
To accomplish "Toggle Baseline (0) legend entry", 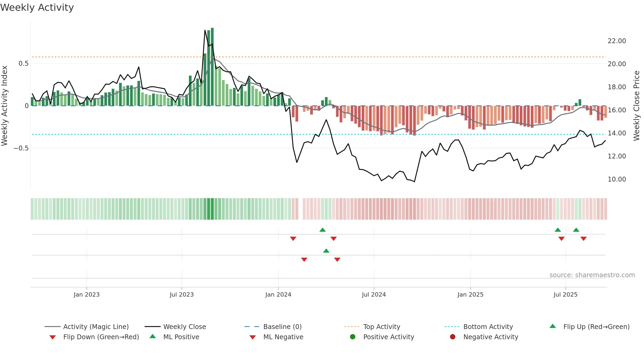I will click(x=273, y=327).
